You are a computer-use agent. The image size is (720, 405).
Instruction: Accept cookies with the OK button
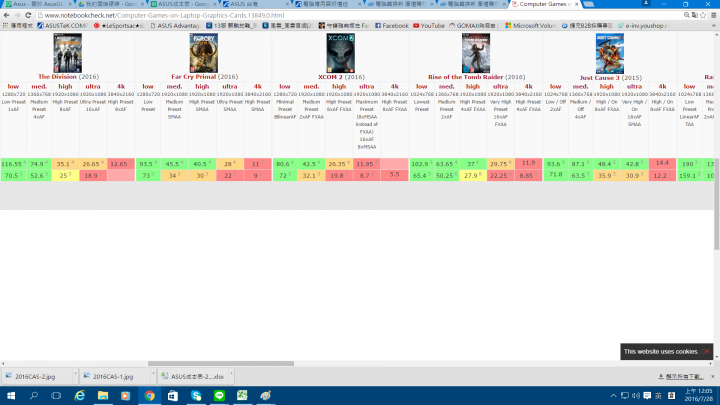tap(705, 351)
